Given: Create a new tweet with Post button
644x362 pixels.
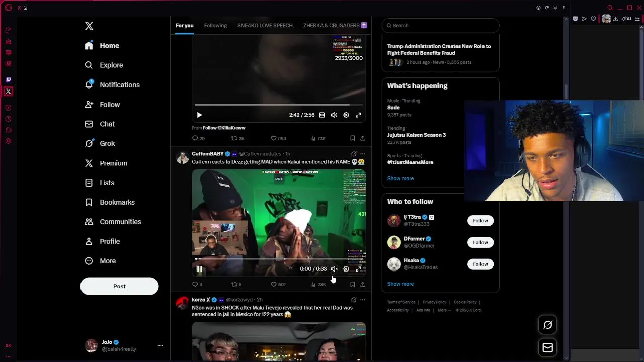Looking at the screenshot, I should [119, 286].
